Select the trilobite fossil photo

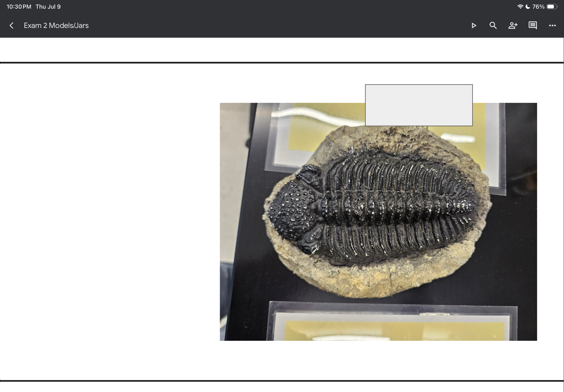378,221
